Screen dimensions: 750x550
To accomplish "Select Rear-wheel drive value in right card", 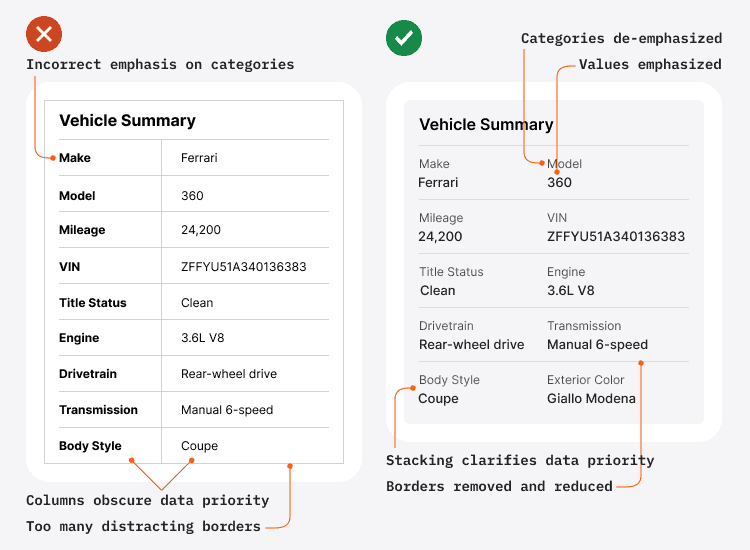I will pyautogui.click(x=471, y=345).
